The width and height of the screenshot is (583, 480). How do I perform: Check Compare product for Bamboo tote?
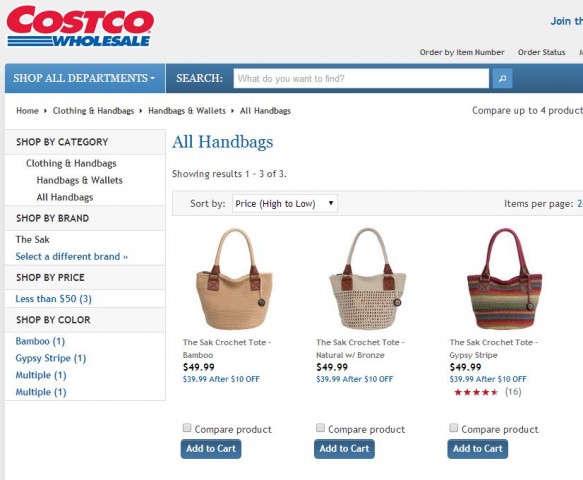click(x=187, y=428)
